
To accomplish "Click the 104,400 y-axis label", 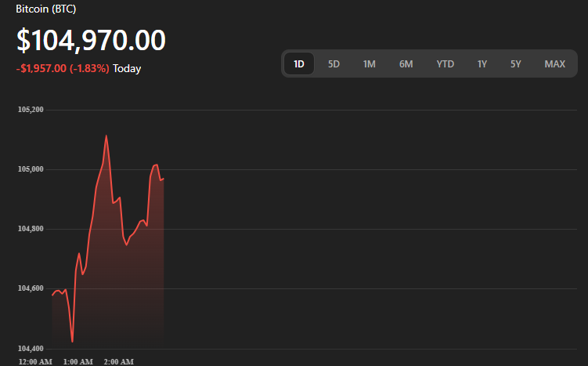I will click(x=31, y=348).
